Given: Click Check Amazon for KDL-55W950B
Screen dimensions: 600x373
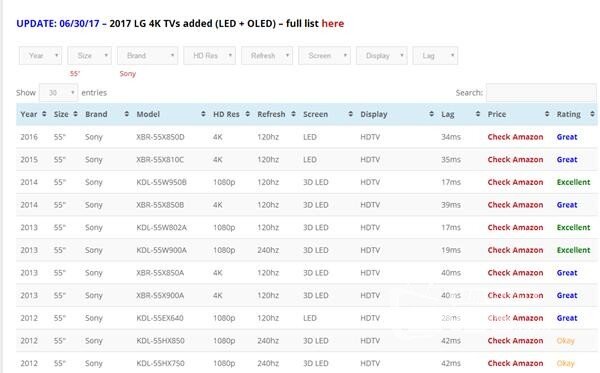Looking at the screenshot, I should [x=515, y=182].
